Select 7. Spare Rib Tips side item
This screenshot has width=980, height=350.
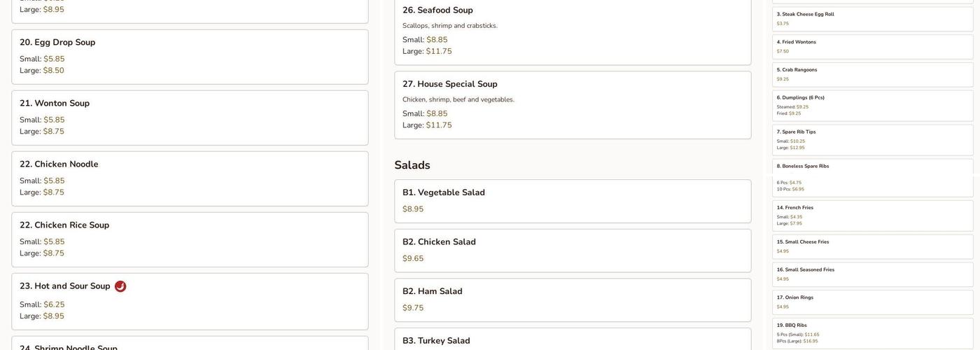872,140
